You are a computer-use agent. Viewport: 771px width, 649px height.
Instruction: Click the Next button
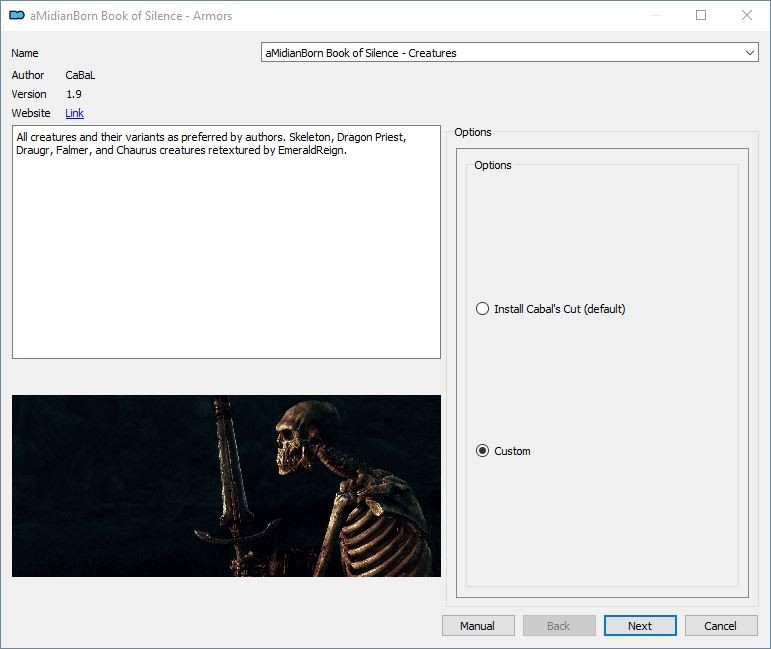point(640,626)
